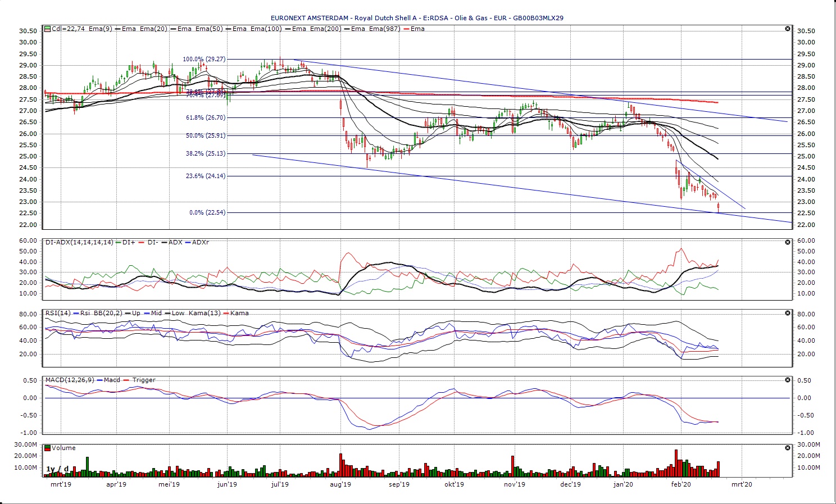Screen dimensions: 836x504
Task: Click the DI-ADX(14,14,14,14) indicator label
Action: (79, 242)
